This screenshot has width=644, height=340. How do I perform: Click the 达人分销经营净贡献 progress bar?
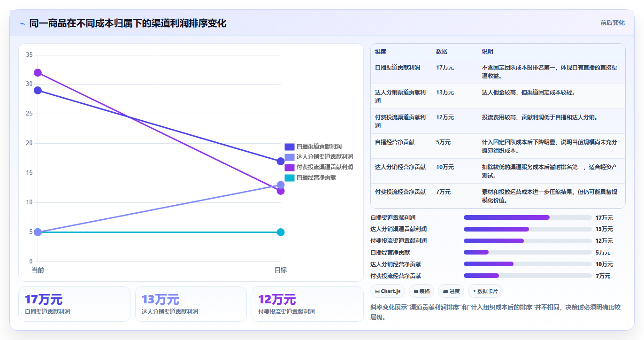[528, 264]
